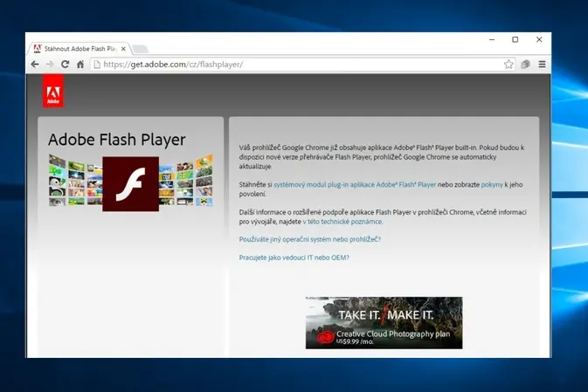This screenshot has height=392, width=588.
Task: Open the v této technické poznámce link
Action: [342, 222]
